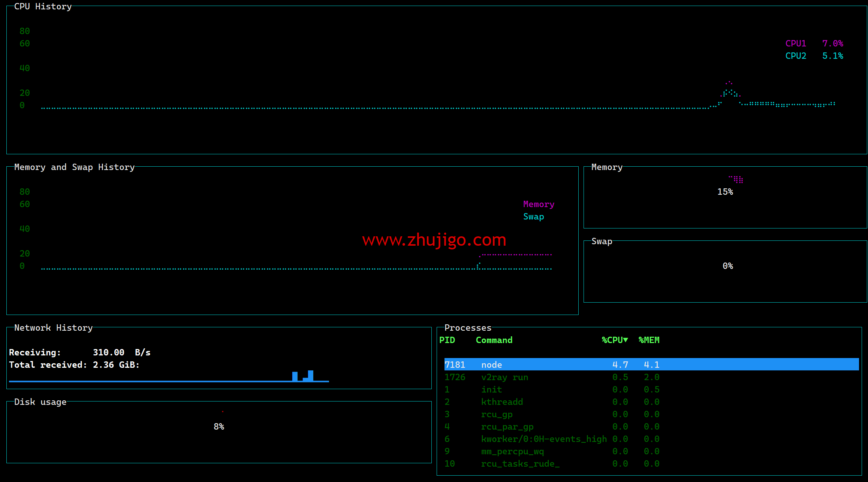Click the init process row
868x482 pixels.
[x=491, y=389]
